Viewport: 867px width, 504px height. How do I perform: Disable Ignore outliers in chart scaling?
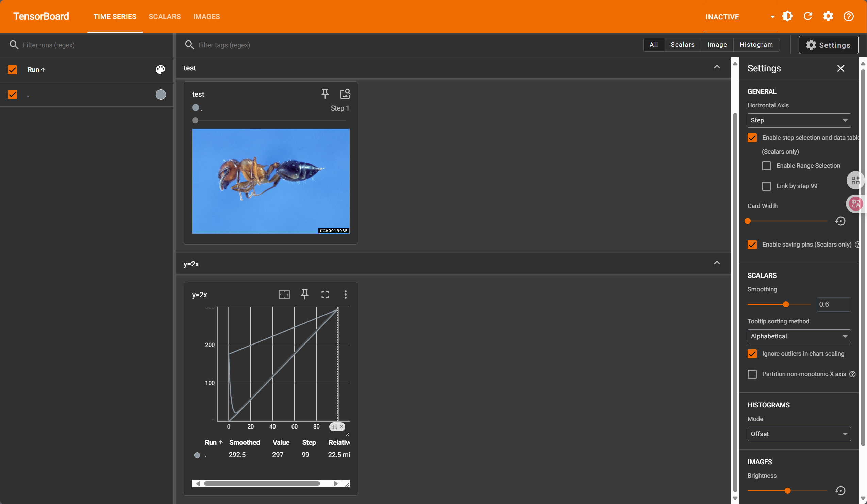coord(752,354)
